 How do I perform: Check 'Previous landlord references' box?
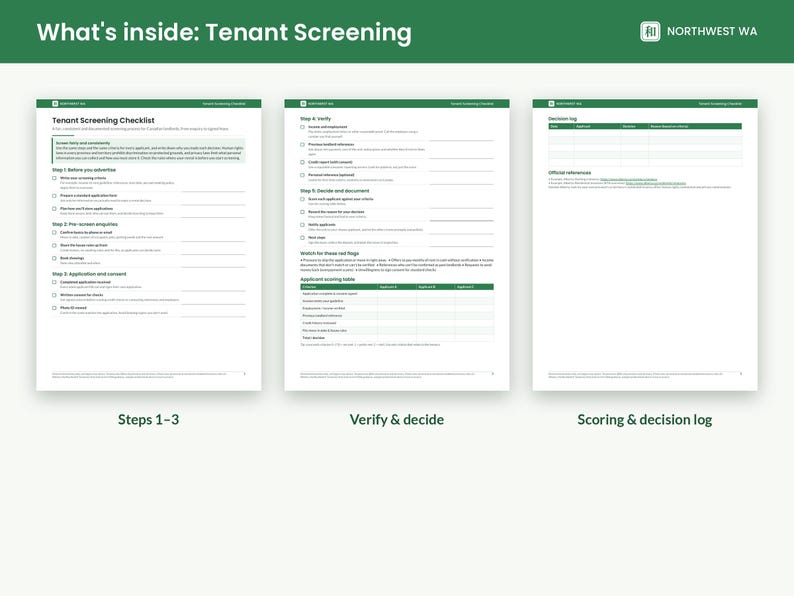[302, 145]
